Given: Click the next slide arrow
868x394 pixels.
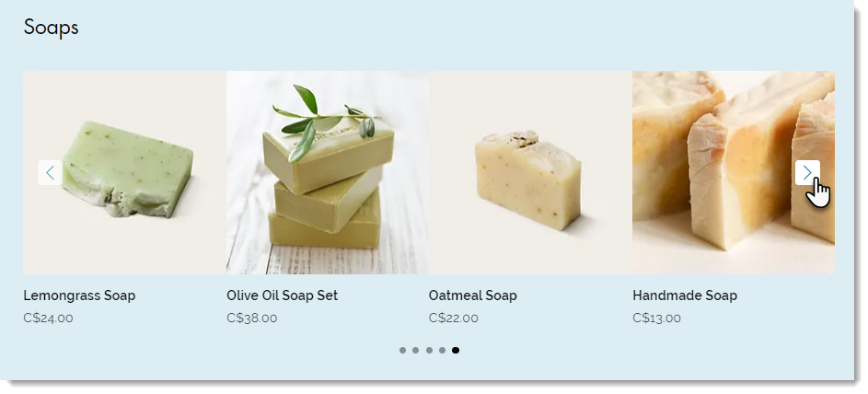Looking at the screenshot, I should (x=807, y=173).
